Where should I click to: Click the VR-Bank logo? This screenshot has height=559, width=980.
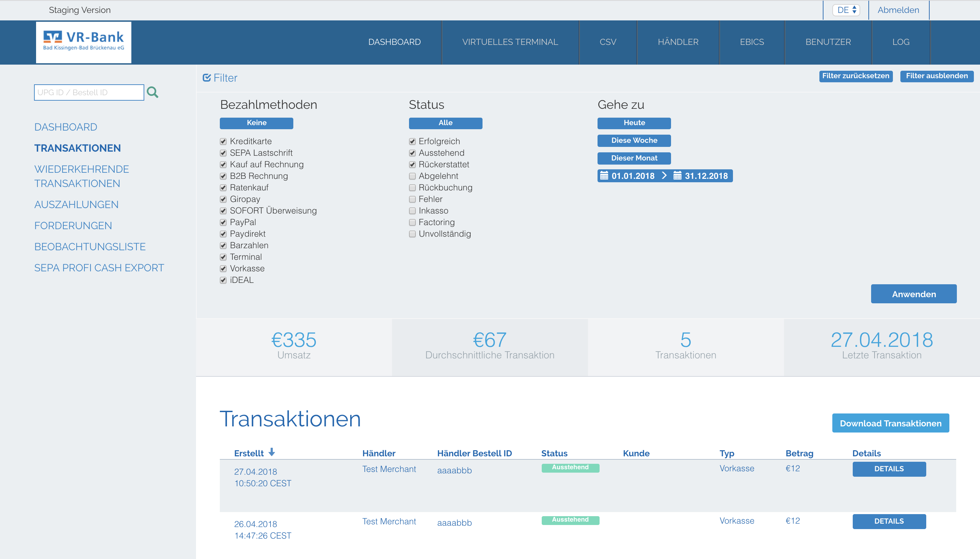pyautogui.click(x=83, y=42)
